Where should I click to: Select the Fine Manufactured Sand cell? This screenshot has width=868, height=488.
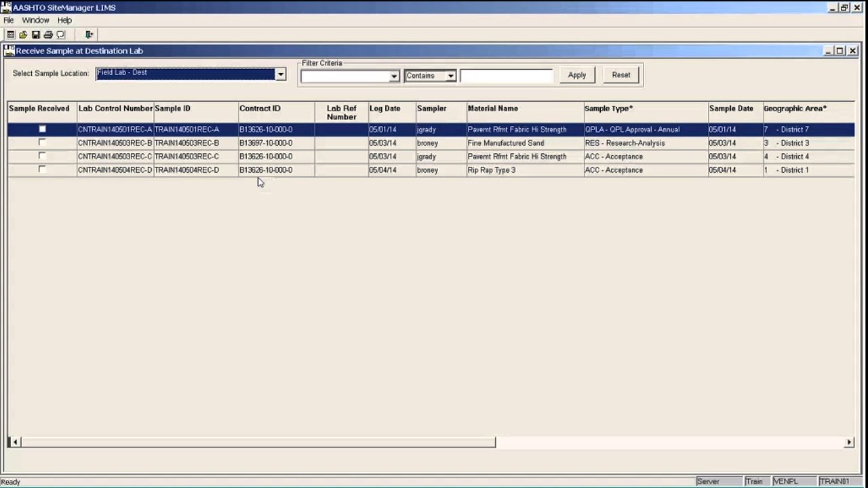525,143
